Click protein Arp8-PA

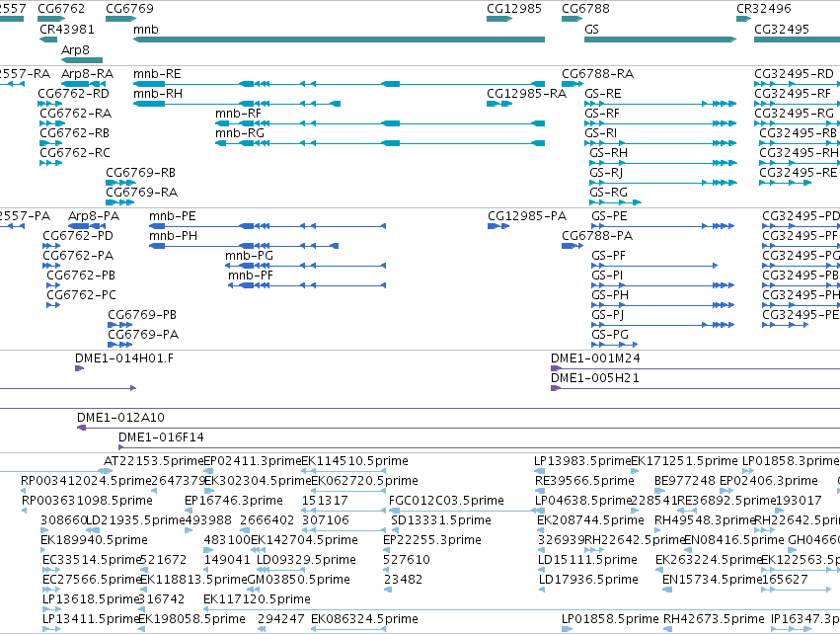[x=94, y=216]
